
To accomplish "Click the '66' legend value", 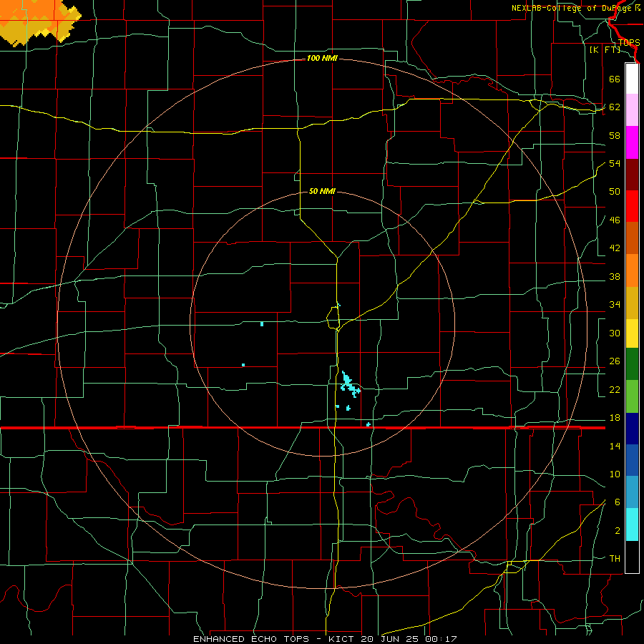I will [x=615, y=79].
